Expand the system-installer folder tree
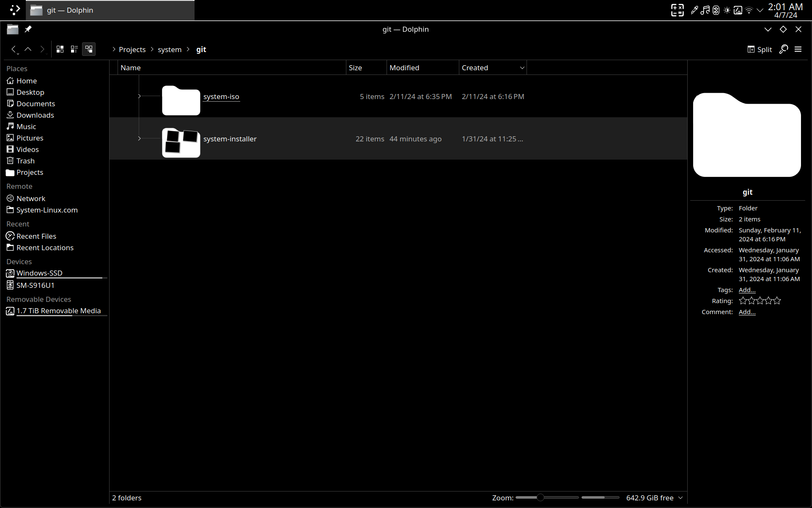 click(x=139, y=138)
